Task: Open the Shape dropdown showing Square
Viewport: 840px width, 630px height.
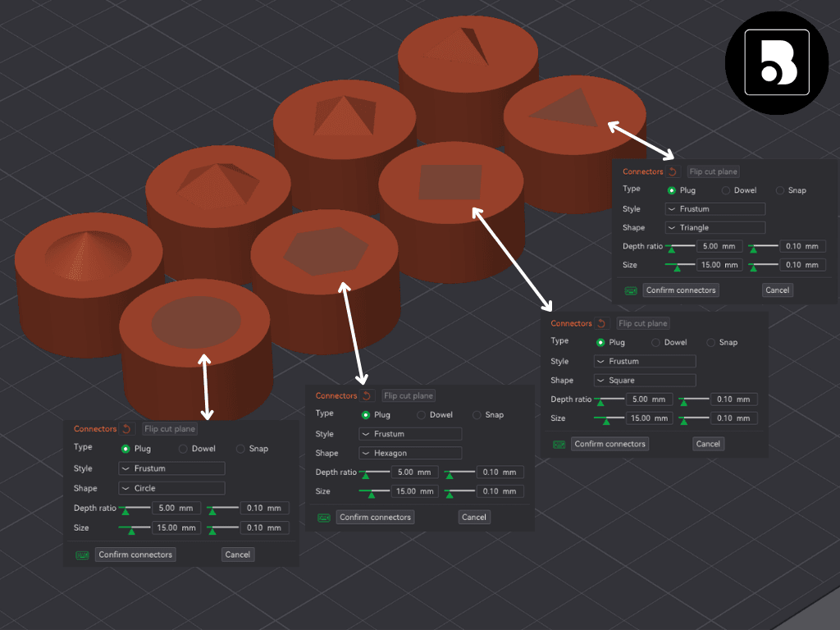Action: (645, 381)
